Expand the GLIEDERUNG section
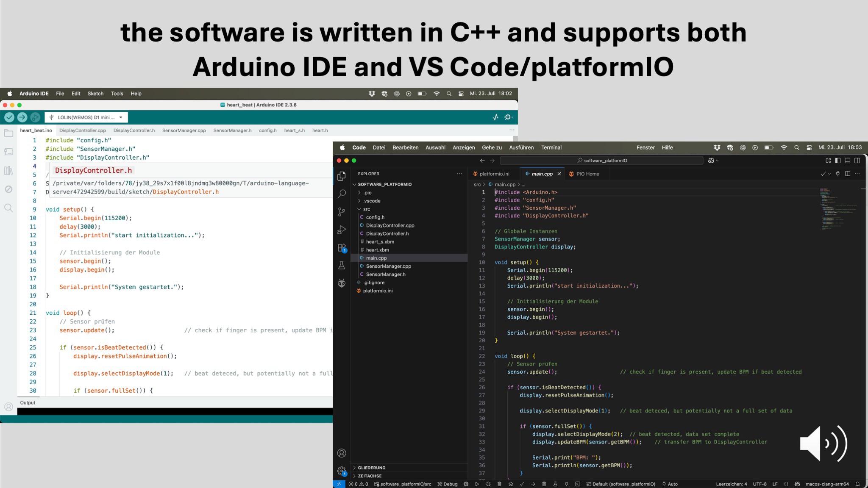Screen dimensions: 868x488 click(x=371, y=468)
